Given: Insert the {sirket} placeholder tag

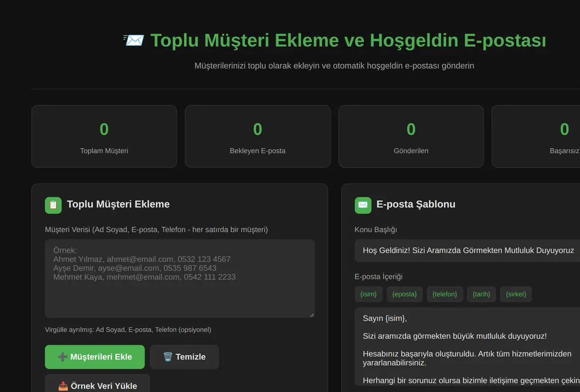Looking at the screenshot, I should [516, 294].
